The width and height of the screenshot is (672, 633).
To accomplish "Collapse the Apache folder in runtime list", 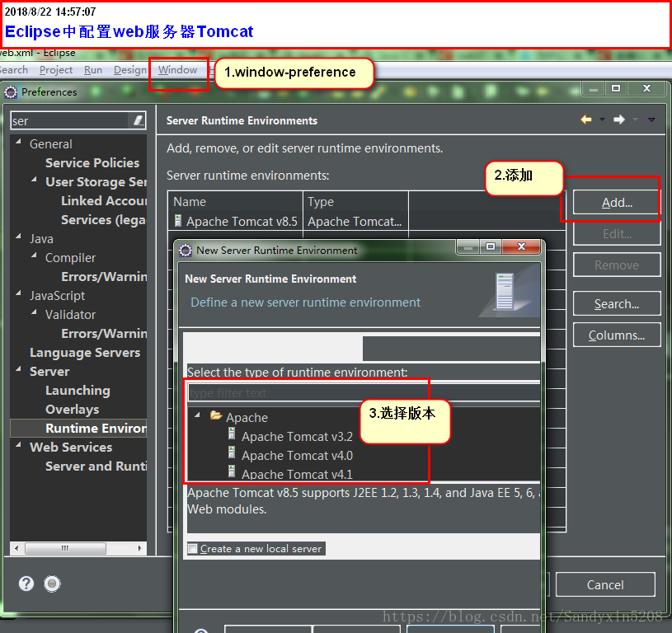I will [198, 415].
